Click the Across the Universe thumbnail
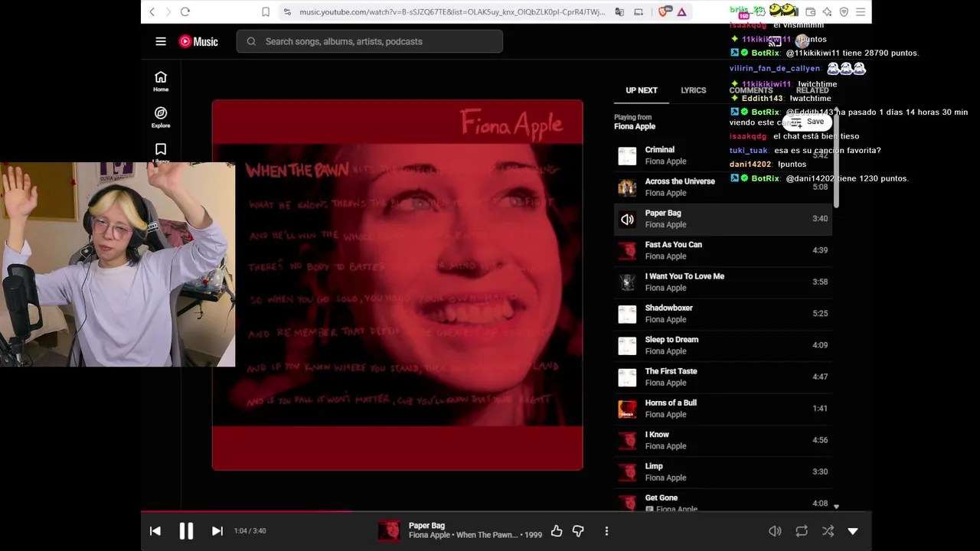 (x=627, y=187)
